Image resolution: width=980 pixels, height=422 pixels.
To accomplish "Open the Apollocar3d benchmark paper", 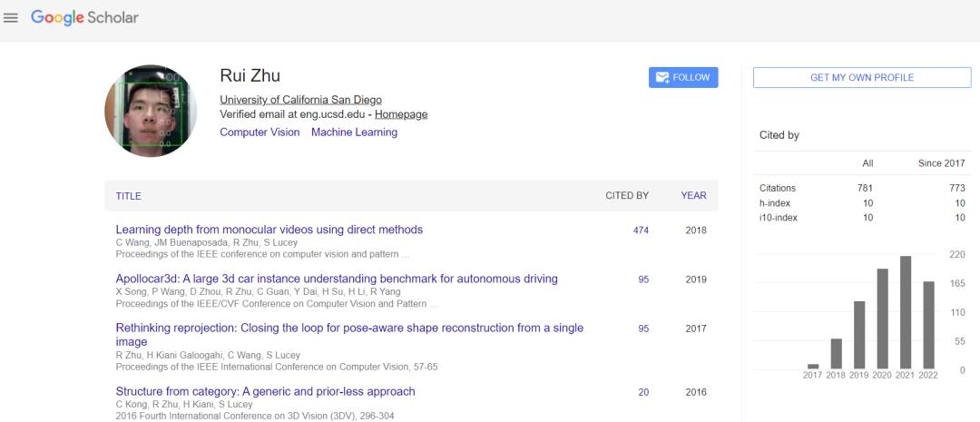I will click(336, 279).
